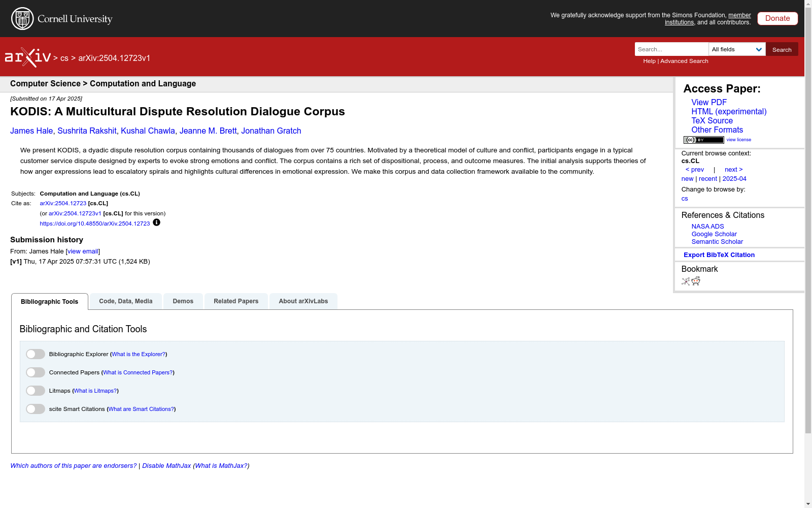Go to next paper link
812x508 pixels.
click(x=734, y=170)
